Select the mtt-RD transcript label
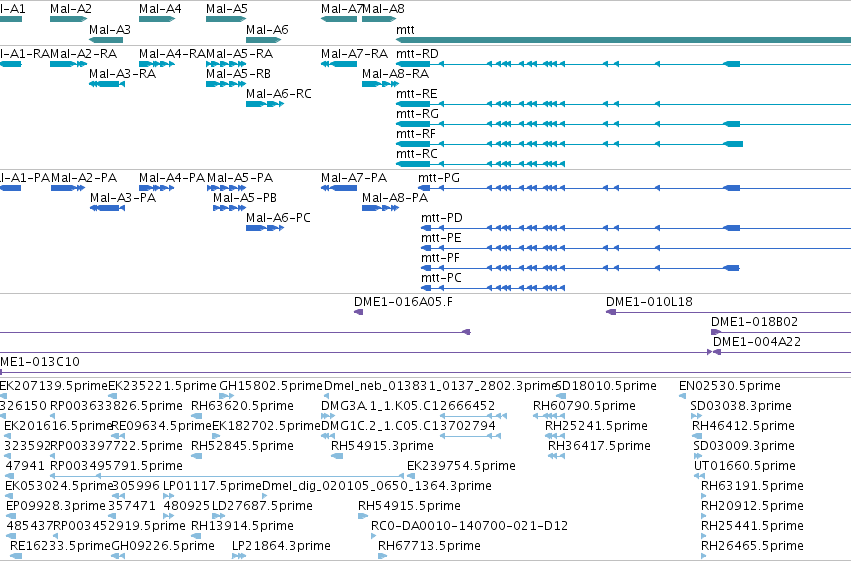 tap(417, 54)
